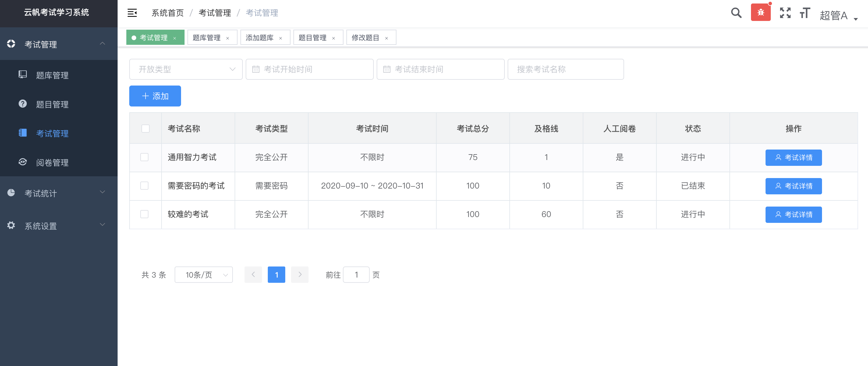Open 阅卷管理 in the sidebar
The width and height of the screenshot is (868, 366).
[59, 162]
